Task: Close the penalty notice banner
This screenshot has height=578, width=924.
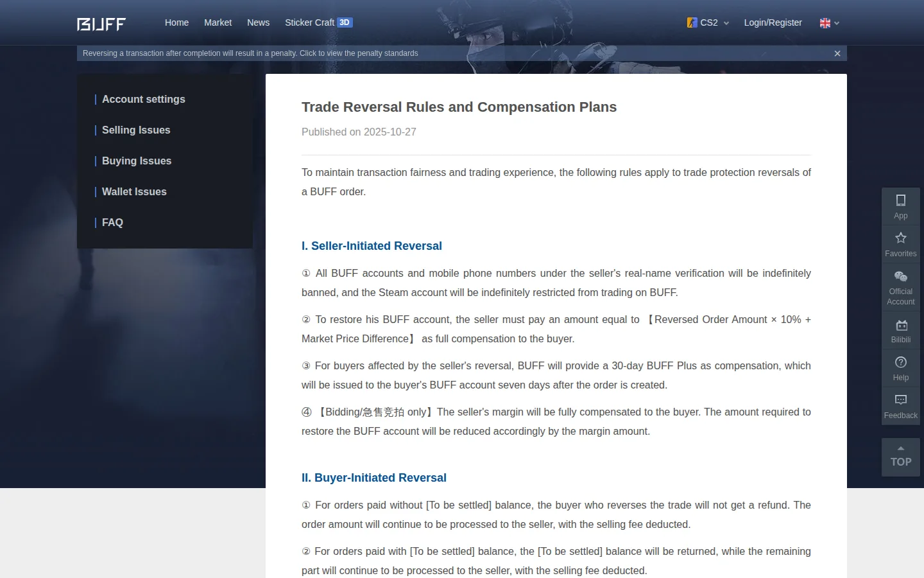Action: click(x=837, y=53)
